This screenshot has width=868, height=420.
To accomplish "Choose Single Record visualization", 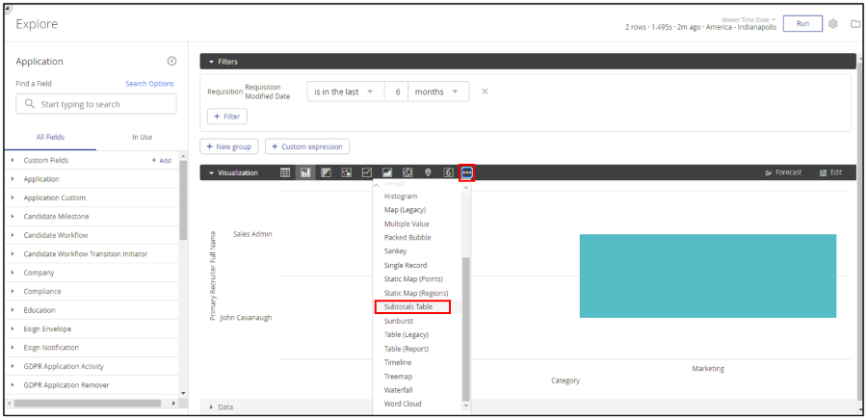I will click(406, 266).
